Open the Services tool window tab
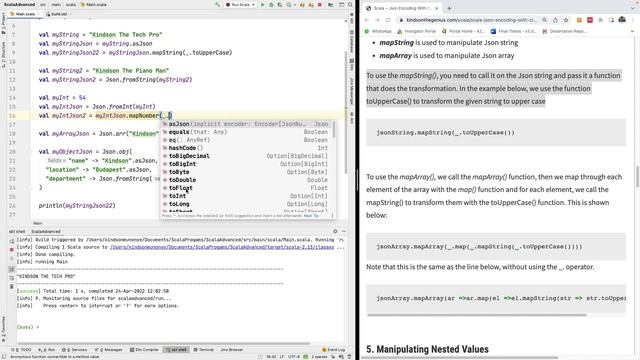Viewport: 640px width, 360px height. pyautogui.click(x=75, y=350)
